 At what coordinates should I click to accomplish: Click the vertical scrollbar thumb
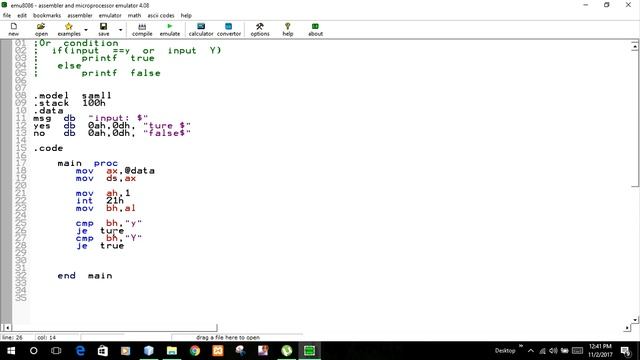click(x=635, y=118)
